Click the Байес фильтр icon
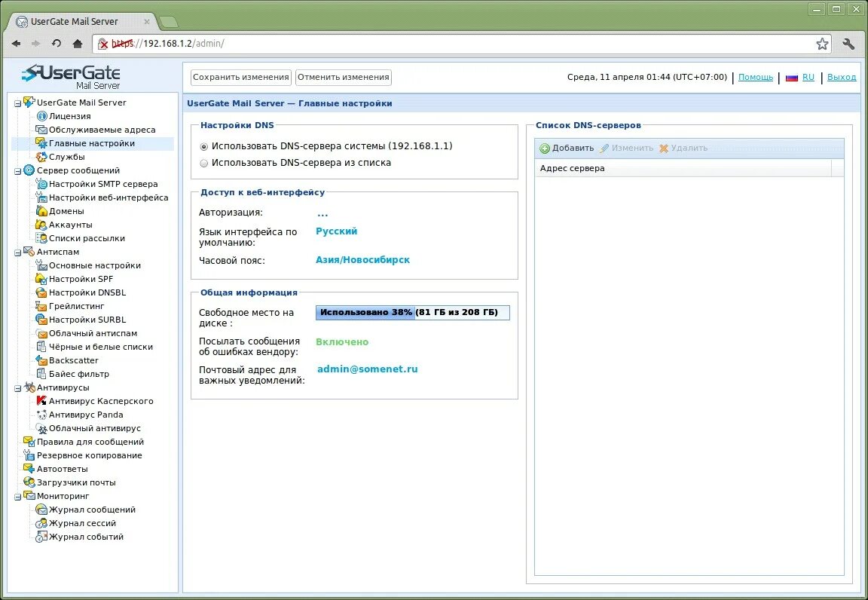This screenshot has height=600, width=868. (x=41, y=374)
